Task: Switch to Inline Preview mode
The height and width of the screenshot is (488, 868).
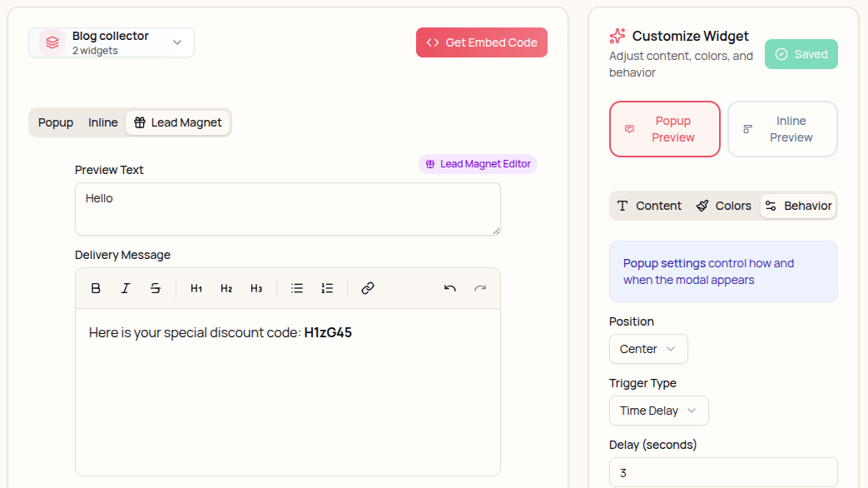Action: [782, 129]
